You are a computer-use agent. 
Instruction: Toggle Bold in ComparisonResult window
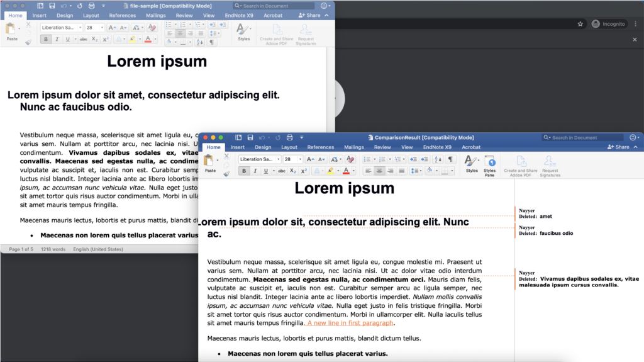click(x=244, y=171)
